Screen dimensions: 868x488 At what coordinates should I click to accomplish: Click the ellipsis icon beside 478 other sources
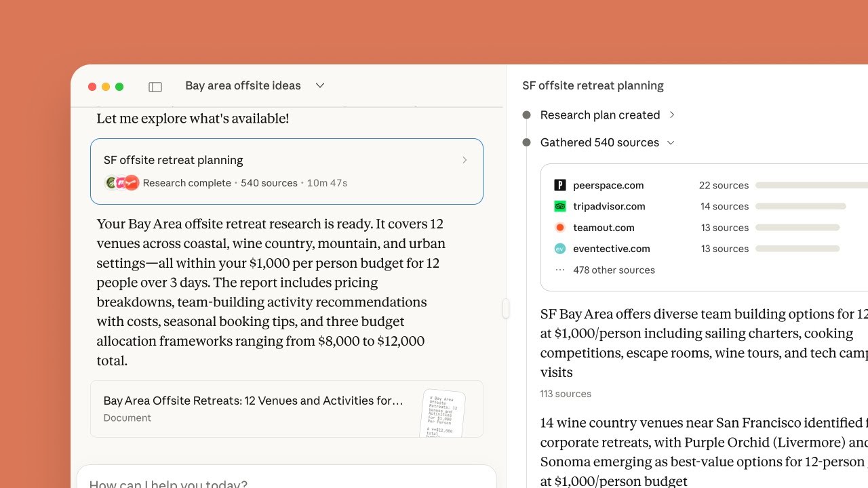click(560, 269)
